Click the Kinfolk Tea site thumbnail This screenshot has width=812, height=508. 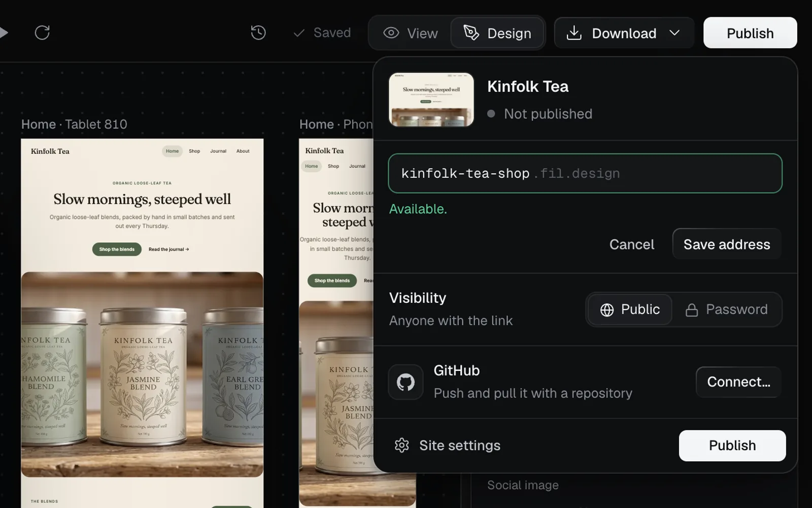tap(431, 100)
